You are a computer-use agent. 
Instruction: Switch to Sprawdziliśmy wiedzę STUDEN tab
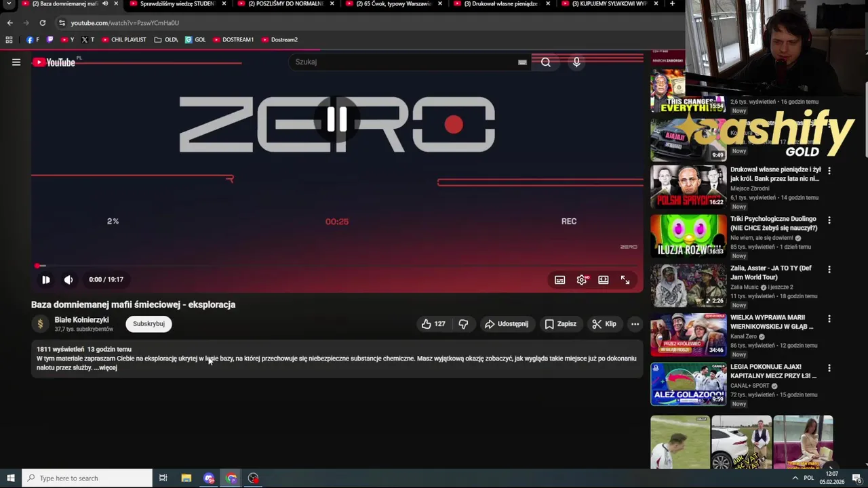click(x=177, y=3)
